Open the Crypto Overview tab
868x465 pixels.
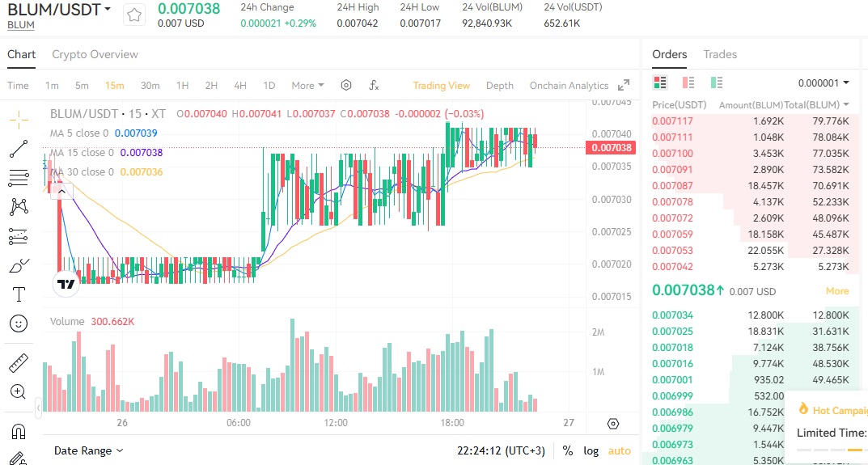pos(95,54)
